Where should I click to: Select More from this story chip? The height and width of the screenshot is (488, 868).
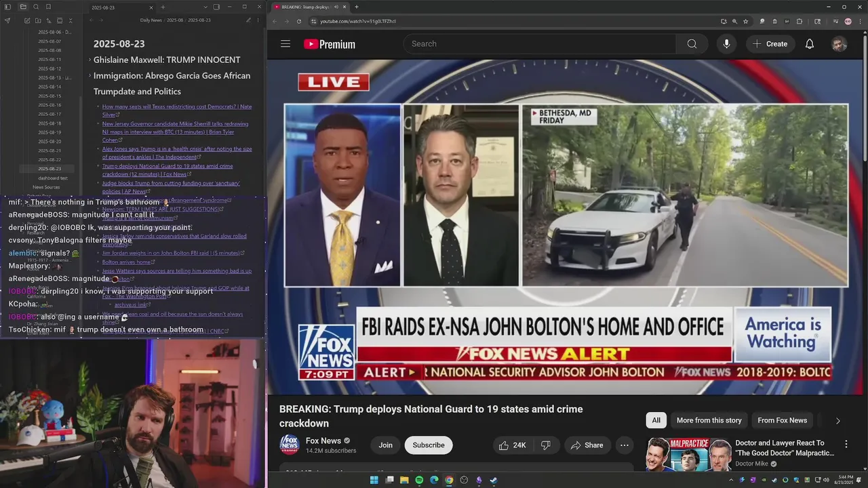pos(709,420)
